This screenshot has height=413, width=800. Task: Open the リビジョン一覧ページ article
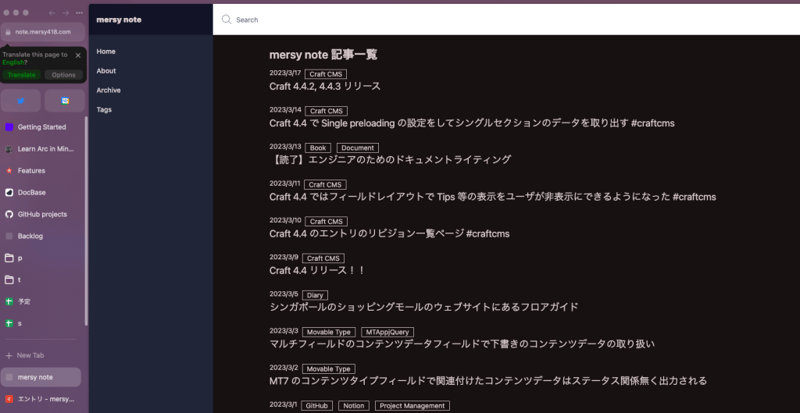coord(389,233)
